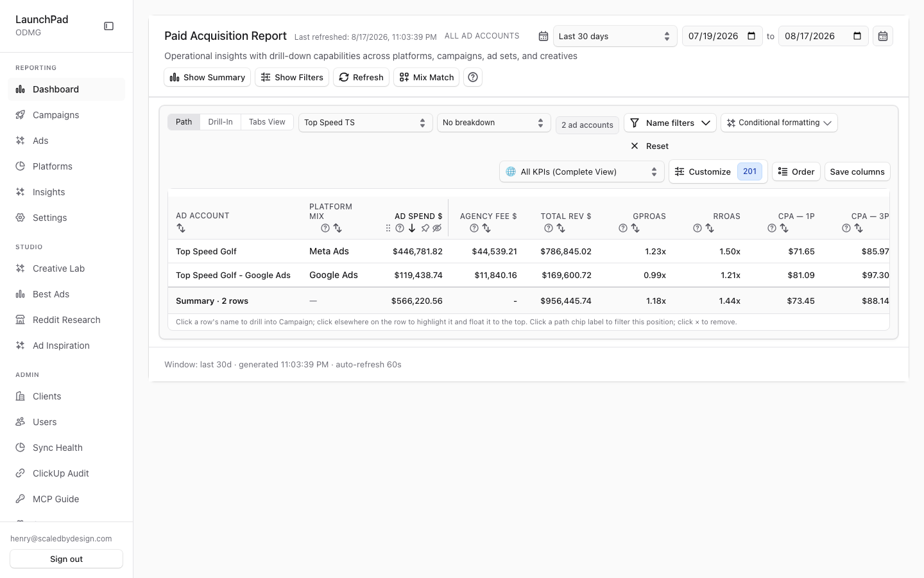Pin the Ad Spend $ column

(425, 228)
